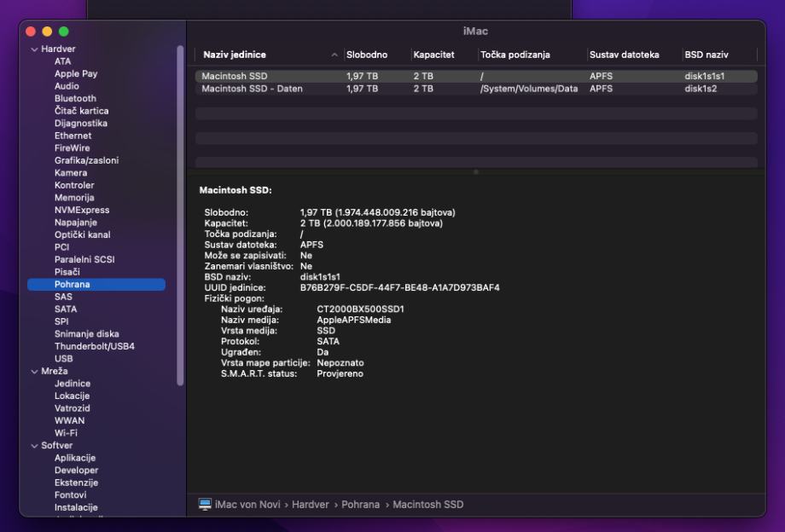This screenshot has height=532, width=785.
Task: Collapse the Softver section
Action: pos(34,446)
